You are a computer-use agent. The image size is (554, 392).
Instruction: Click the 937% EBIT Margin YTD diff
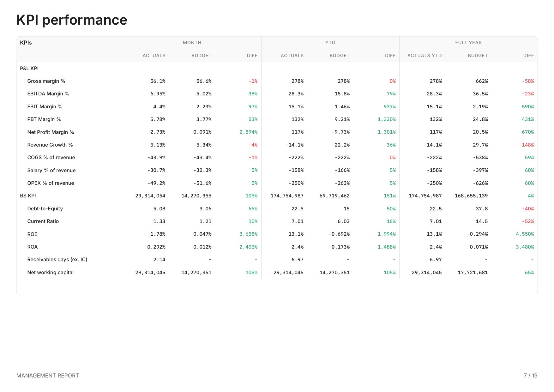point(390,107)
